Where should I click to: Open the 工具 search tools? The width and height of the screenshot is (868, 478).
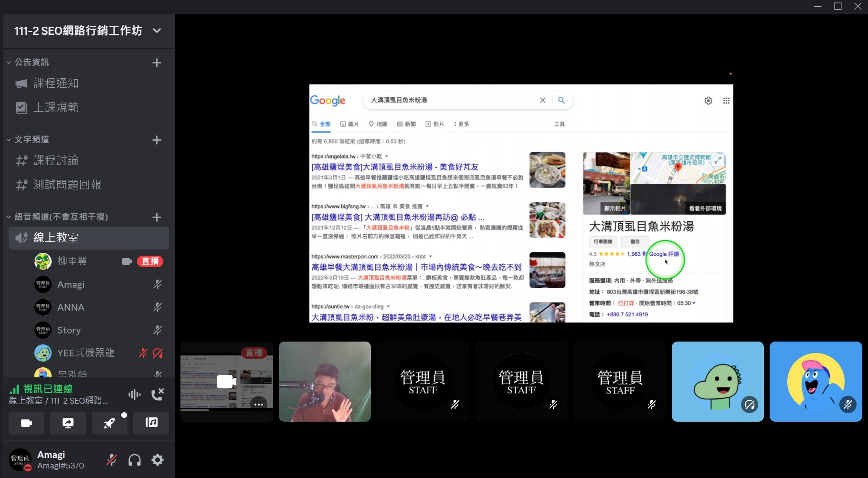(x=560, y=124)
